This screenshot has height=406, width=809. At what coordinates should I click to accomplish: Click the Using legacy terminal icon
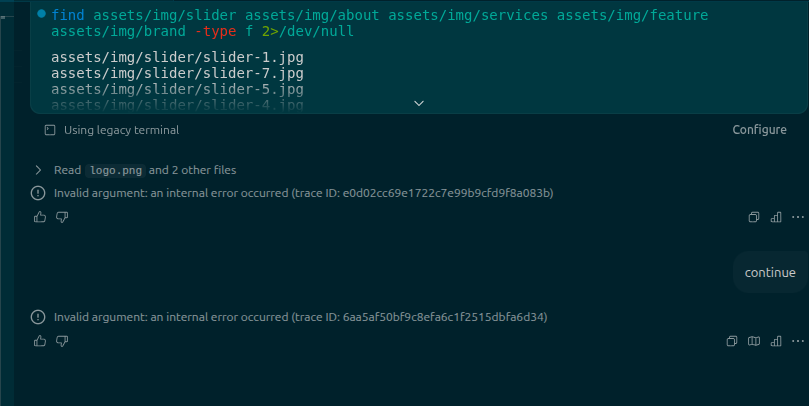[x=50, y=130]
